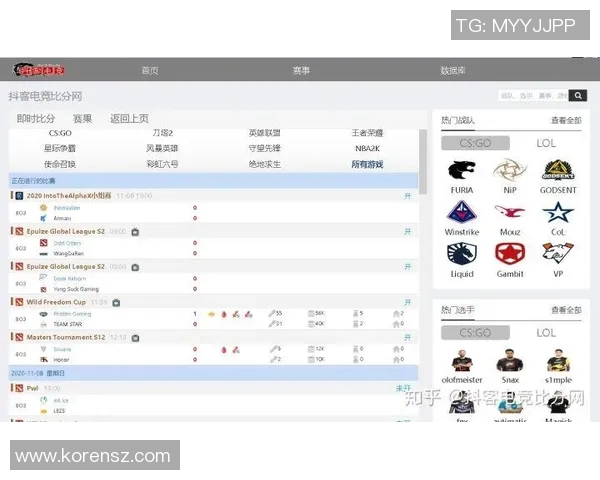Choose the Mouz team icon
This screenshot has height=480, width=600.
[510, 213]
